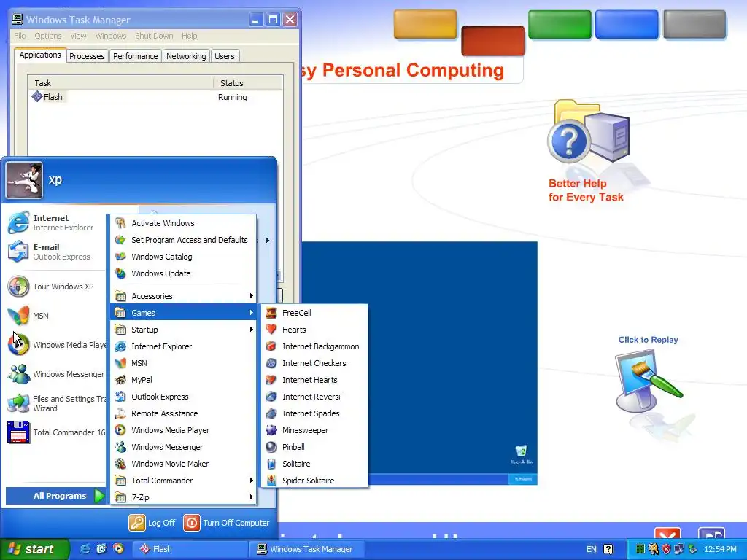
Task: Launch Minesweeper
Action: click(314, 430)
